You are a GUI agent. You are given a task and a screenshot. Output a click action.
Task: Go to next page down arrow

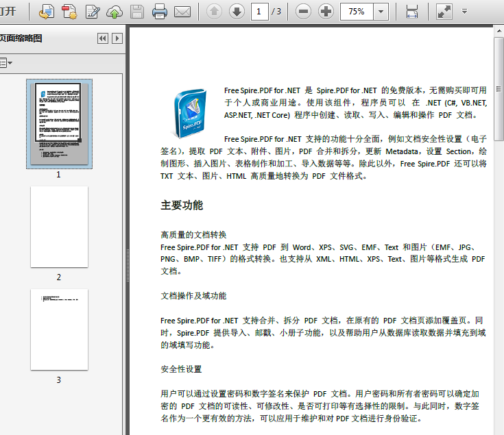click(x=237, y=12)
